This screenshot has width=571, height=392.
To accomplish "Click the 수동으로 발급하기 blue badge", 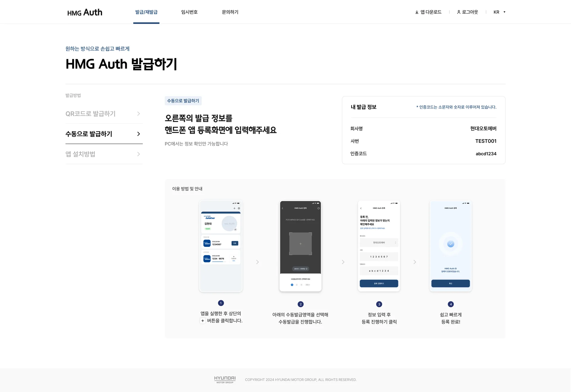I will [x=183, y=101].
